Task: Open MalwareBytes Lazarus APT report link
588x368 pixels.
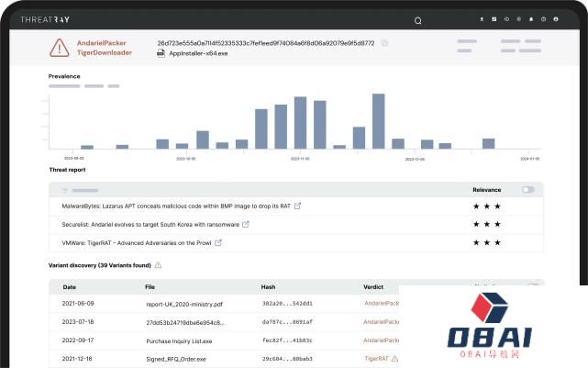Action: pos(175,206)
